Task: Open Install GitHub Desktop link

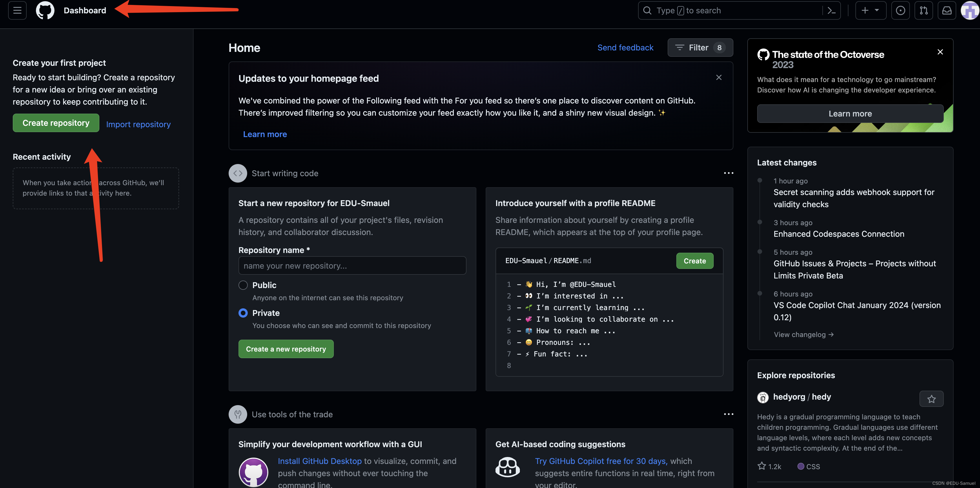Action: click(x=320, y=461)
